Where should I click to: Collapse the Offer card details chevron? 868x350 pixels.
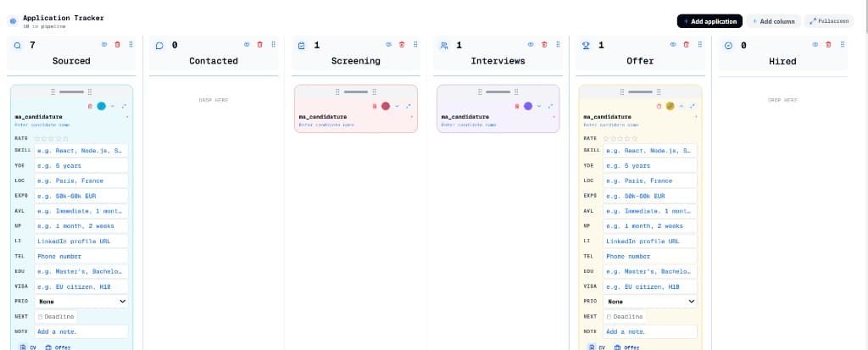(682, 106)
